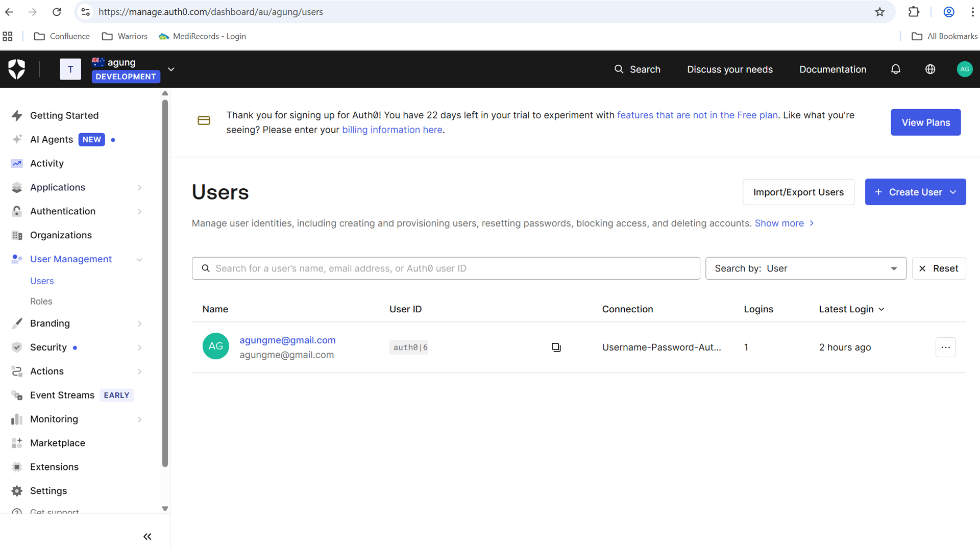Open the notifications bell

pos(895,69)
